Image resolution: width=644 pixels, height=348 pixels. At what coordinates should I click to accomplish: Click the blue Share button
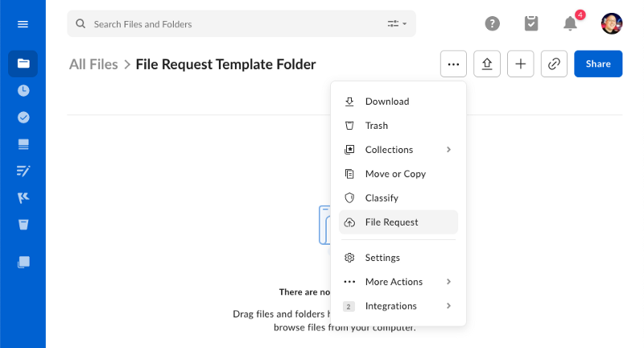[598, 64]
